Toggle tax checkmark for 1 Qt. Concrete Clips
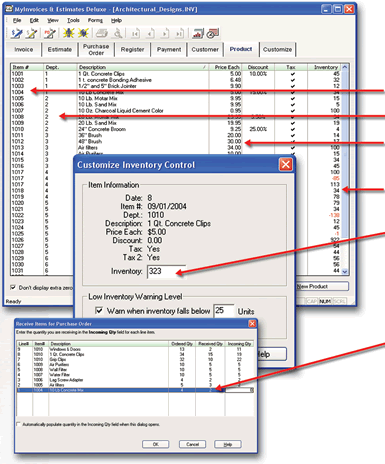The width and height of the screenshot is (385, 464). [x=292, y=74]
